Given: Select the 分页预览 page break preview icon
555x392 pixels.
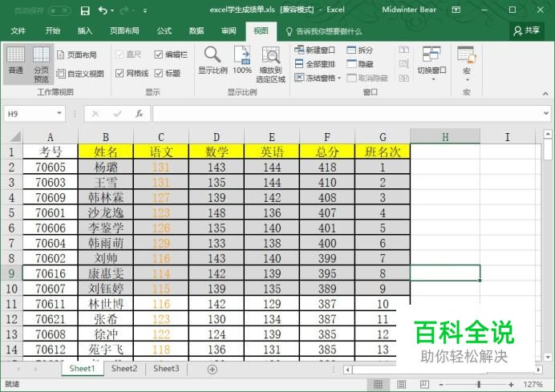Looking at the screenshot, I should (x=42, y=64).
